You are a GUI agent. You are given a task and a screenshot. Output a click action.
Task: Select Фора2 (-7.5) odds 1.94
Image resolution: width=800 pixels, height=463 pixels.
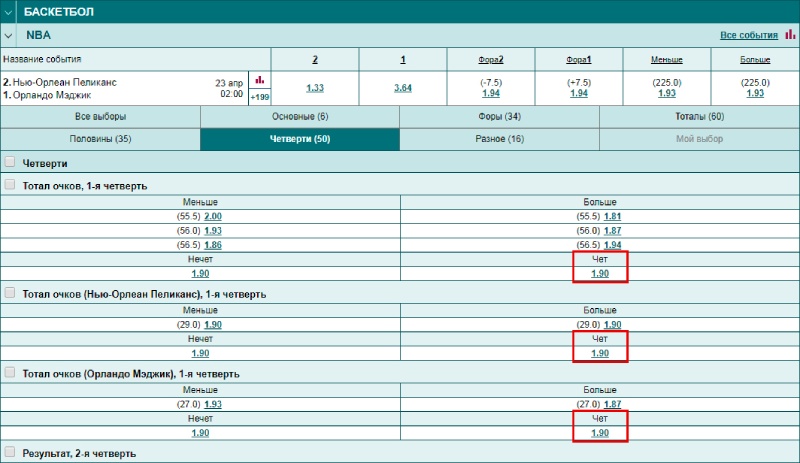point(491,93)
